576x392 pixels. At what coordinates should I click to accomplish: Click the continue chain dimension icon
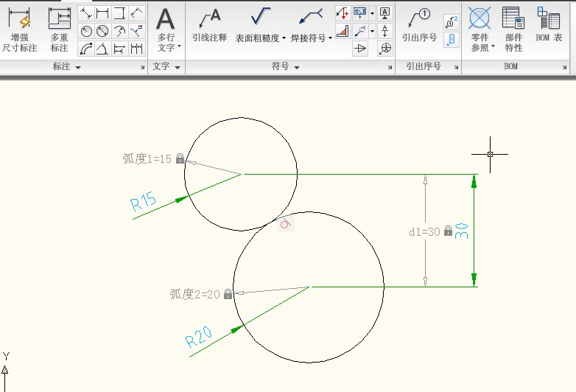click(137, 49)
